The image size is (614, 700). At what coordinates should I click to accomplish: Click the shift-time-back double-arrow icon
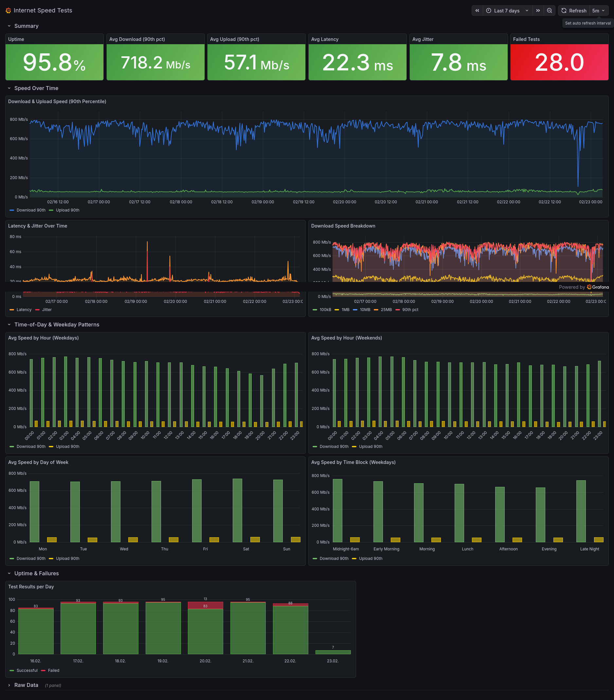(x=477, y=10)
